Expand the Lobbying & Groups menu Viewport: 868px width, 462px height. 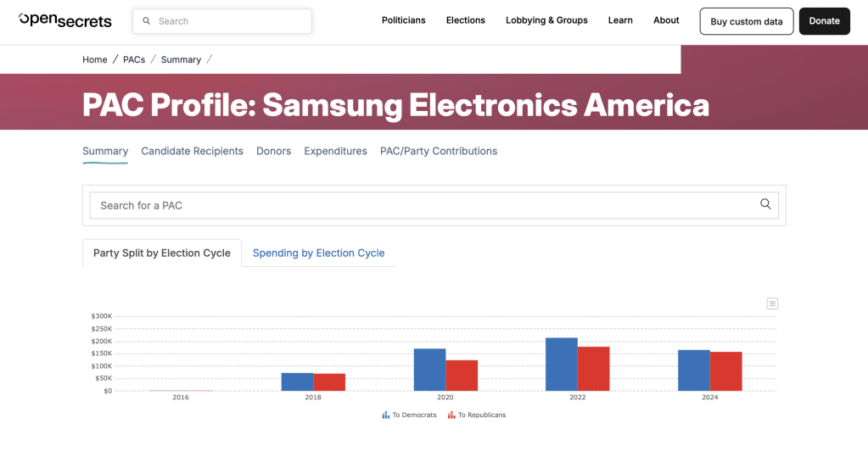point(546,20)
